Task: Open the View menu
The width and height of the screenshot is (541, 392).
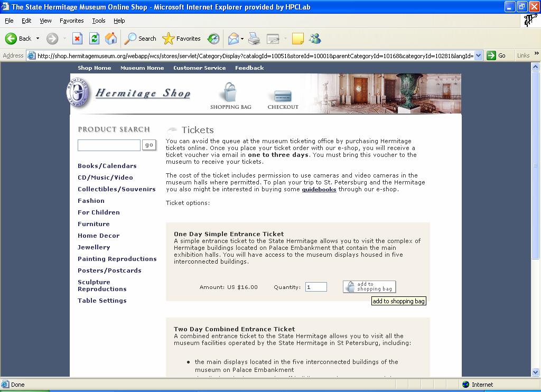Action: coord(45,21)
